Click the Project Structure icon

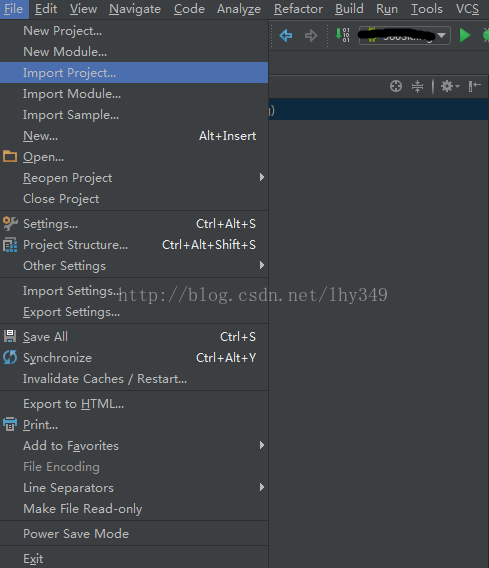pos(10,245)
